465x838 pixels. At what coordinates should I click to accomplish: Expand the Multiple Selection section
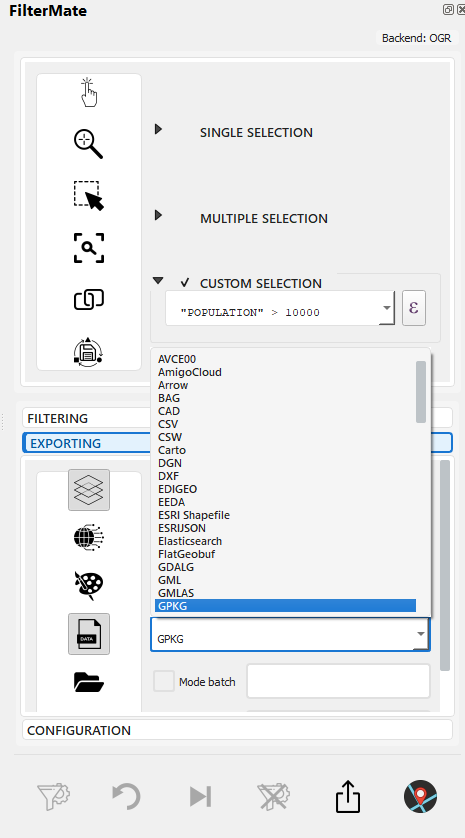(158, 215)
